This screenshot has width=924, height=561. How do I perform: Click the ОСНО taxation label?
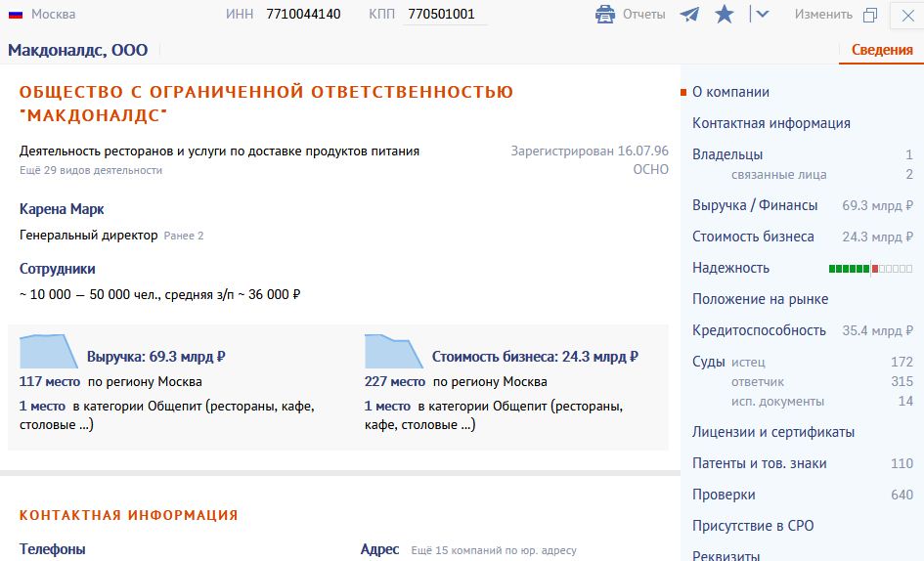tap(650, 170)
